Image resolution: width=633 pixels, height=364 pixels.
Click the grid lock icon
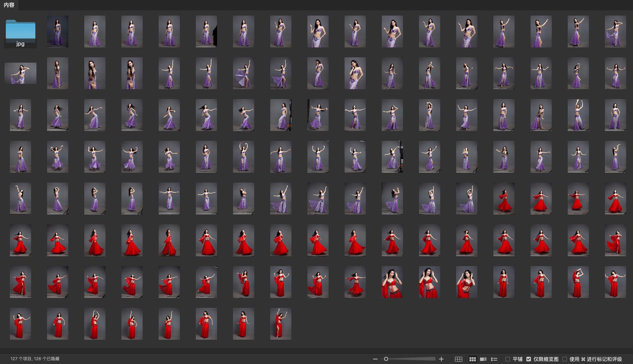coord(458,359)
